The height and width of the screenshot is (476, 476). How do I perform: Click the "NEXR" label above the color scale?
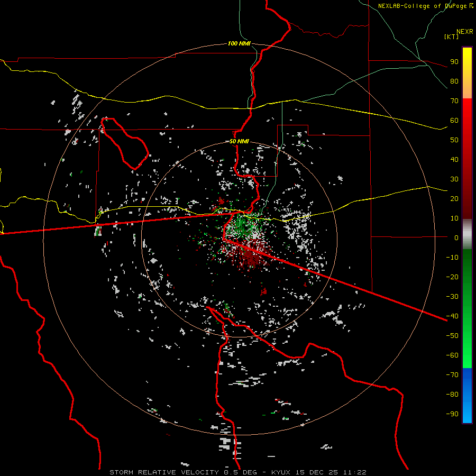point(465,32)
